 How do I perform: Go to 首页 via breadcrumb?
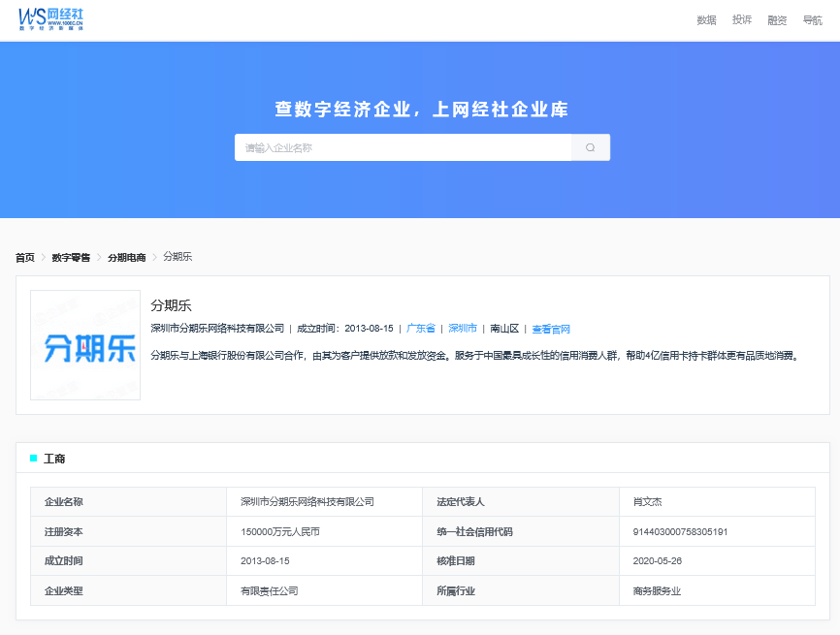[25, 257]
